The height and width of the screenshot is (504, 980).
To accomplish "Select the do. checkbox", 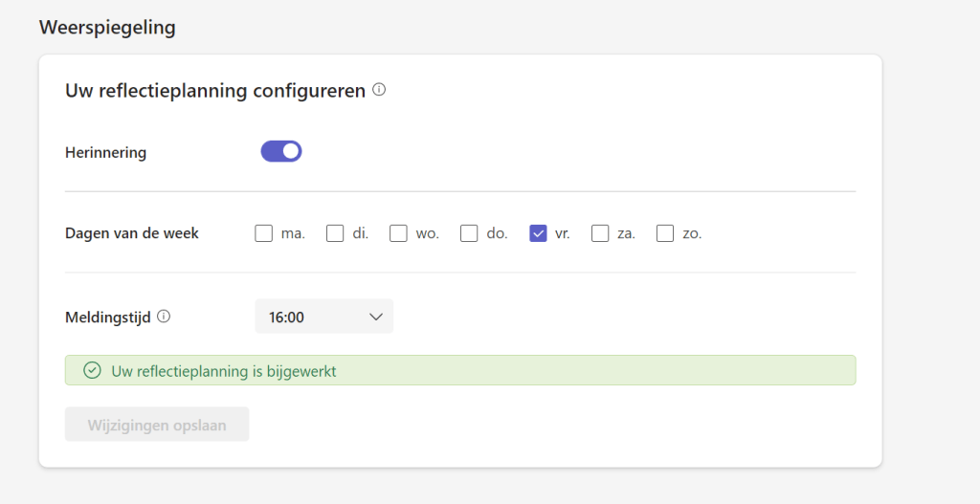I will [x=469, y=232].
